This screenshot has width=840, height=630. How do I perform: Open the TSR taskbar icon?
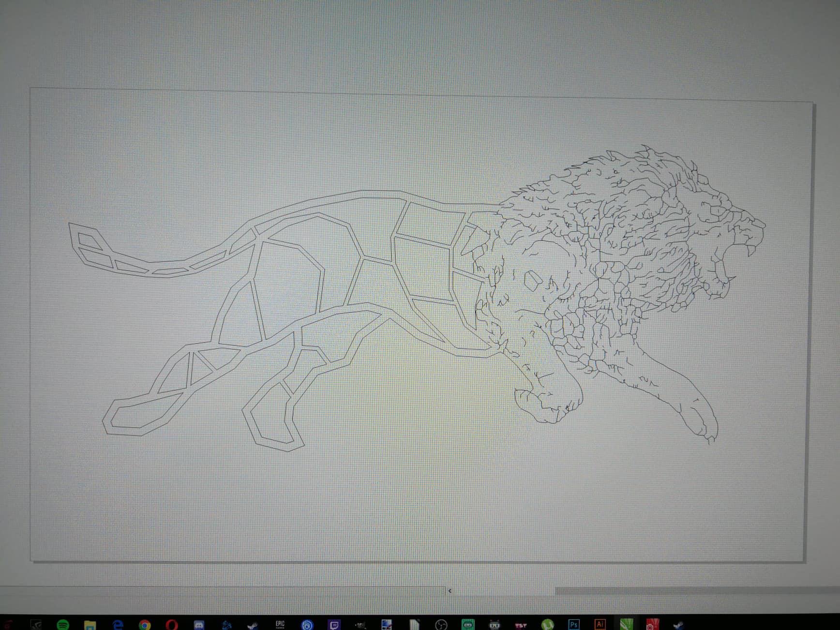pyautogui.click(x=521, y=625)
